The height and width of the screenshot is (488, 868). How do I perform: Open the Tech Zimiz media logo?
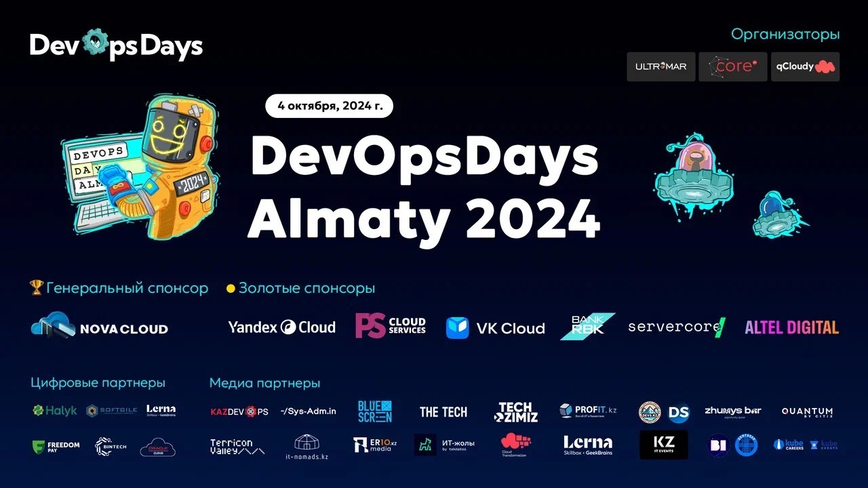click(515, 412)
